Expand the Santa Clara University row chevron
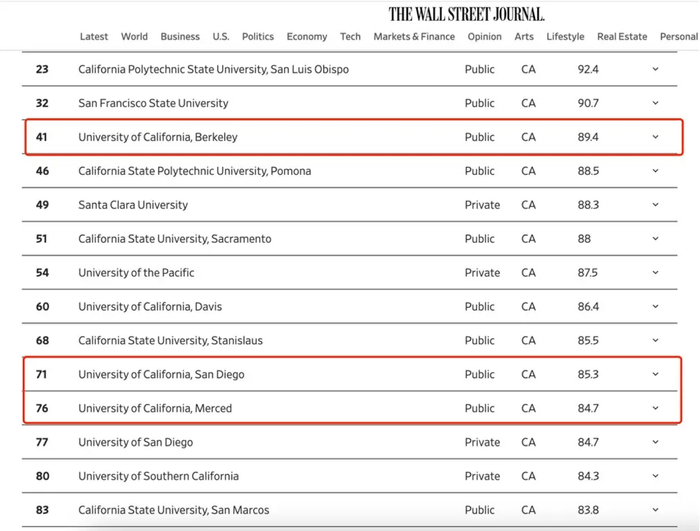The width and height of the screenshot is (700, 531). [x=655, y=205]
